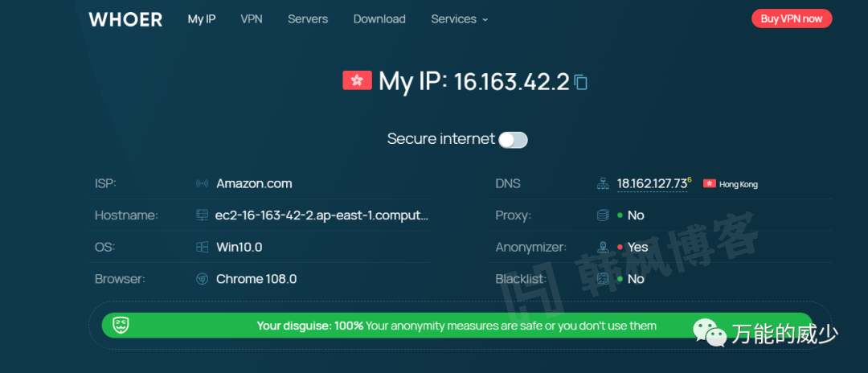Go to the VPN page
Viewport: 868px width, 373px height.
point(252,19)
